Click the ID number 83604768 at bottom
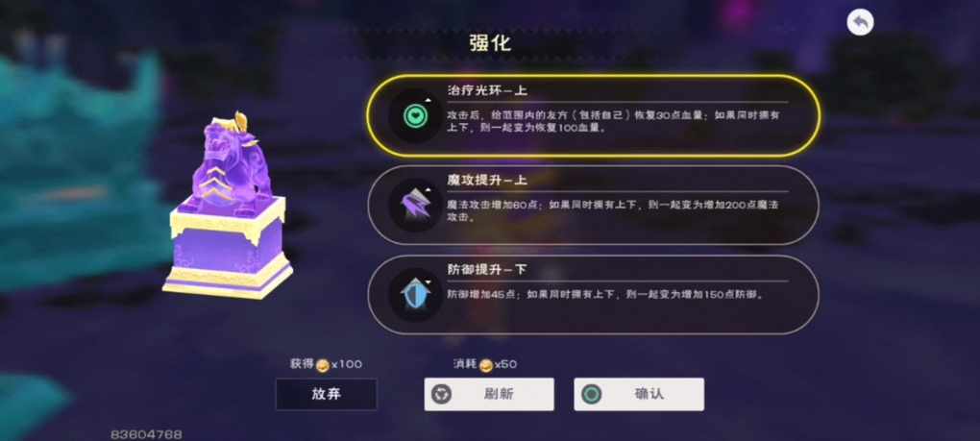 146,434
